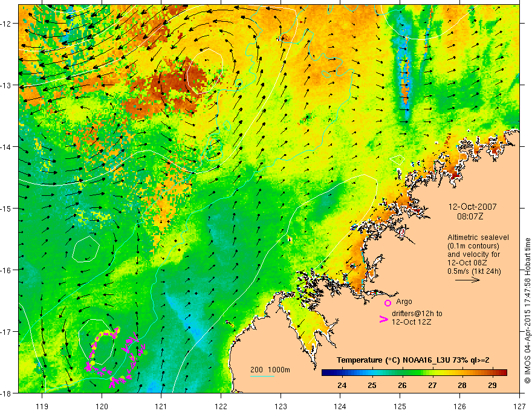Click the dark red end of the temperature color bar
Screen dimensions: 532x411
[x=504, y=373]
